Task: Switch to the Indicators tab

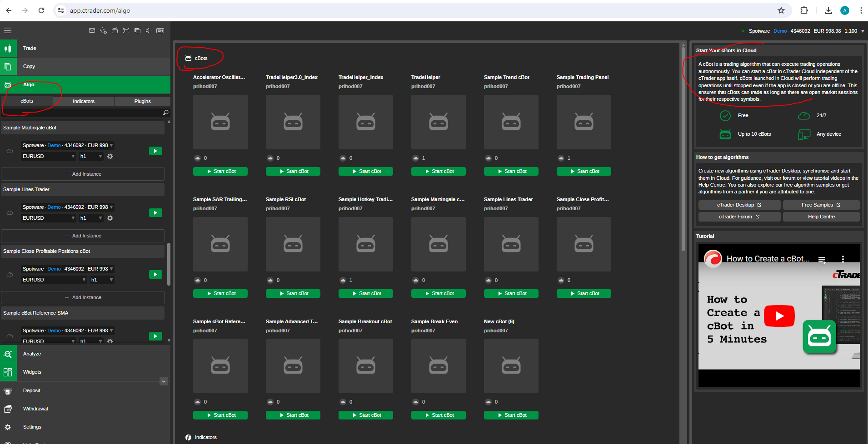Action: click(84, 101)
